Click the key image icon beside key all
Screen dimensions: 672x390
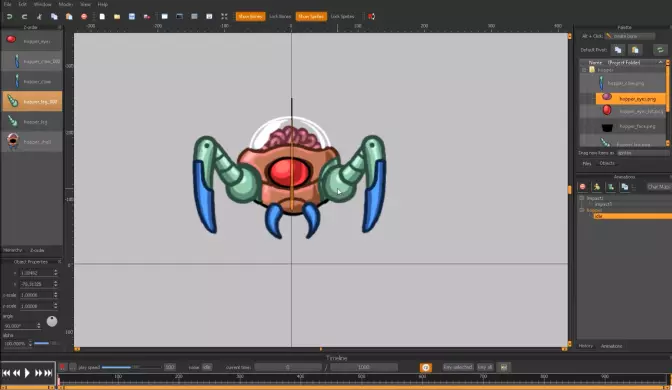504,367
